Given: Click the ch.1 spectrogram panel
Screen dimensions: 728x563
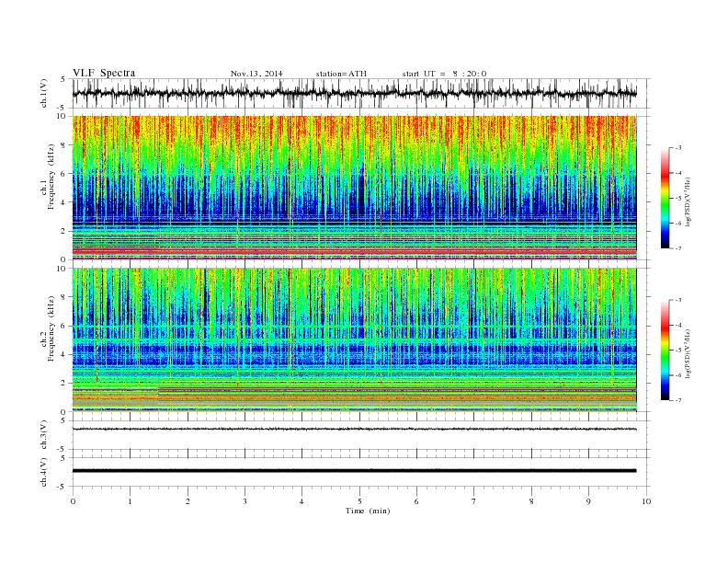Looking at the screenshot, I should [355, 188].
